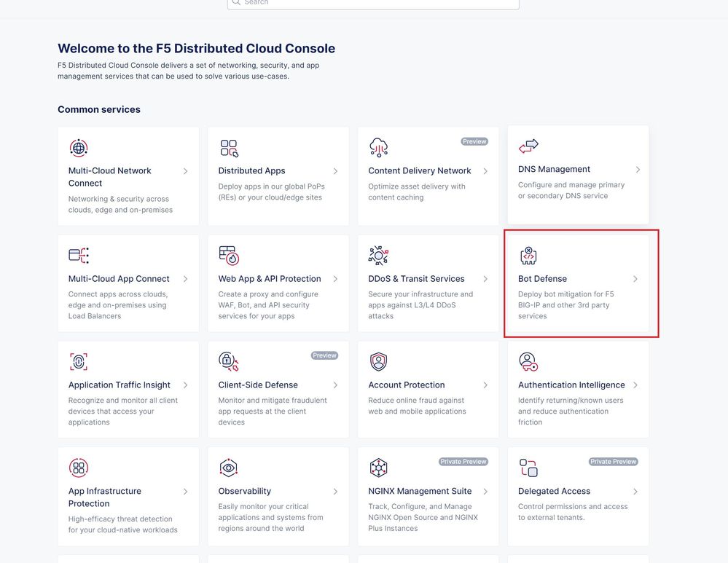This screenshot has width=728, height=563.
Task: Open the App Infrastructure Protection title
Action: point(104,497)
